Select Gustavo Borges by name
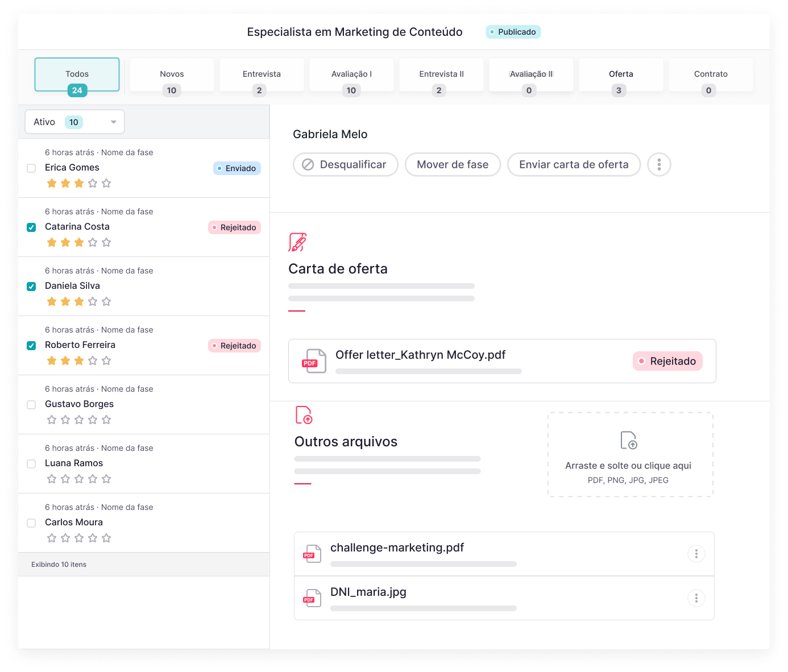This screenshot has width=788, height=672. (x=79, y=404)
